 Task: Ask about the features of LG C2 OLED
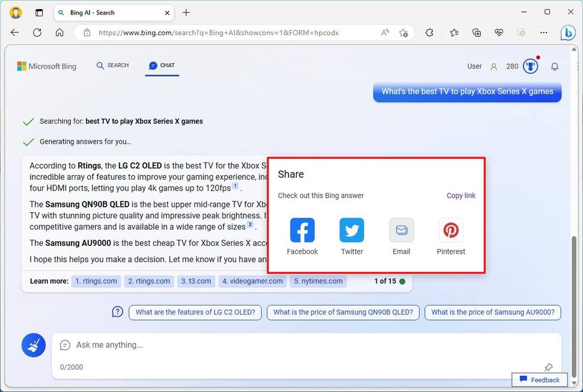pyautogui.click(x=195, y=312)
